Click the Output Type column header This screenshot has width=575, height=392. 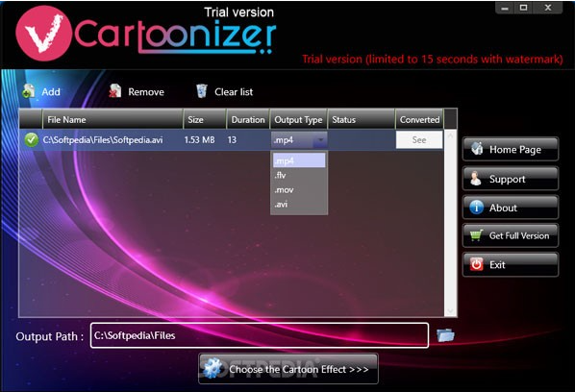tap(298, 119)
